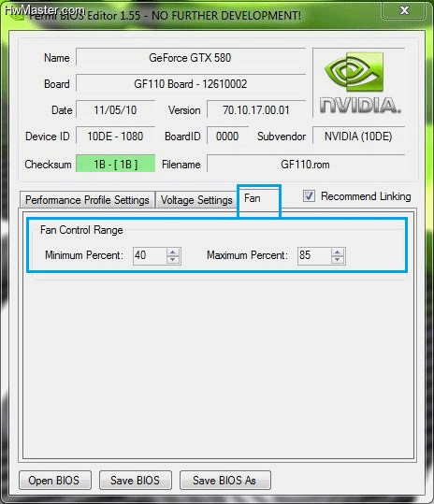Click the Maximum Percent label
This screenshot has width=434, height=504.
point(247,255)
